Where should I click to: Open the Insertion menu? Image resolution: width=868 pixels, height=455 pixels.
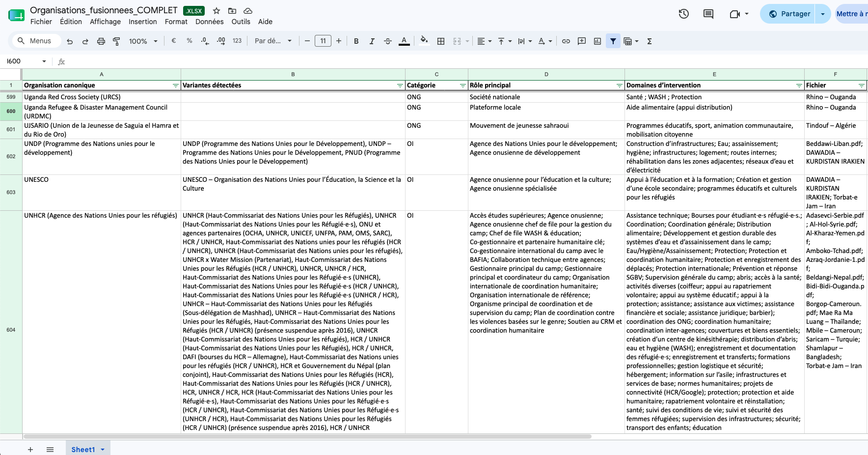(x=143, y=22)
